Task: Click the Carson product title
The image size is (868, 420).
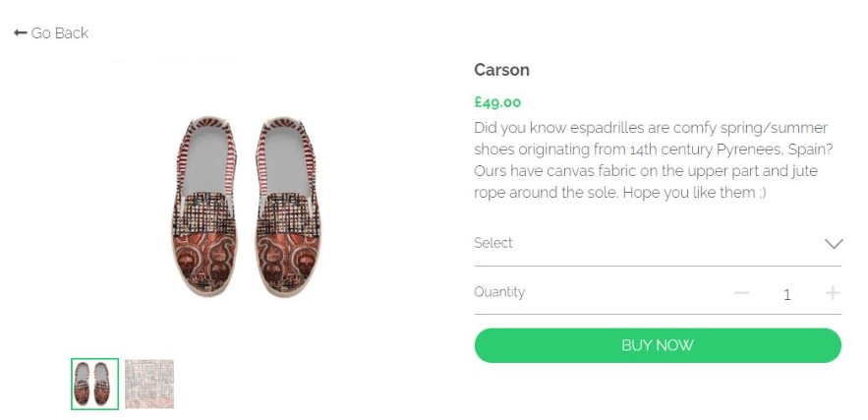Action: coord(501,70)
